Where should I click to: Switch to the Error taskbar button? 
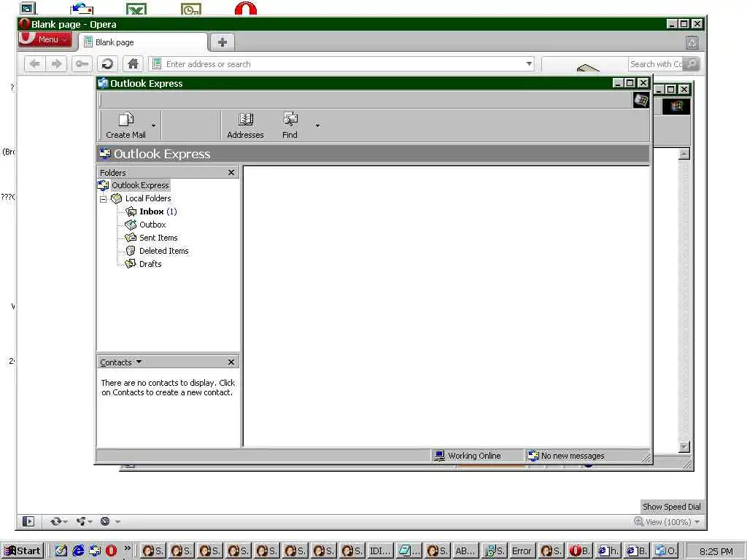point(522,551)
